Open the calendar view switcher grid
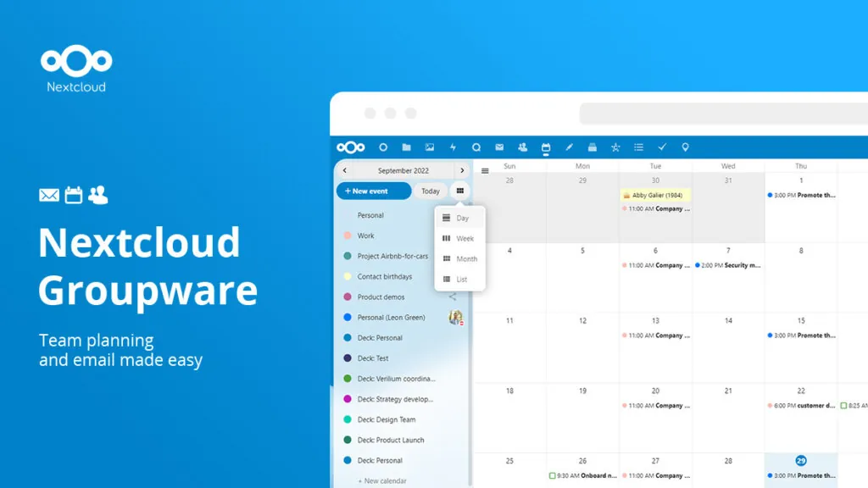Viewport: 868px width, 488px height. click(x=459, y=191)
